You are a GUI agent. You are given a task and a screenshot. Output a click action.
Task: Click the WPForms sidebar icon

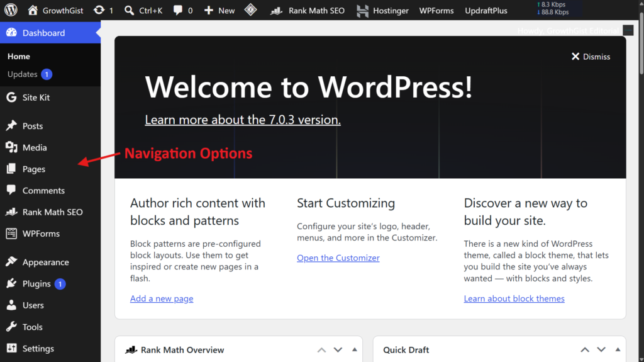[11, 233]
